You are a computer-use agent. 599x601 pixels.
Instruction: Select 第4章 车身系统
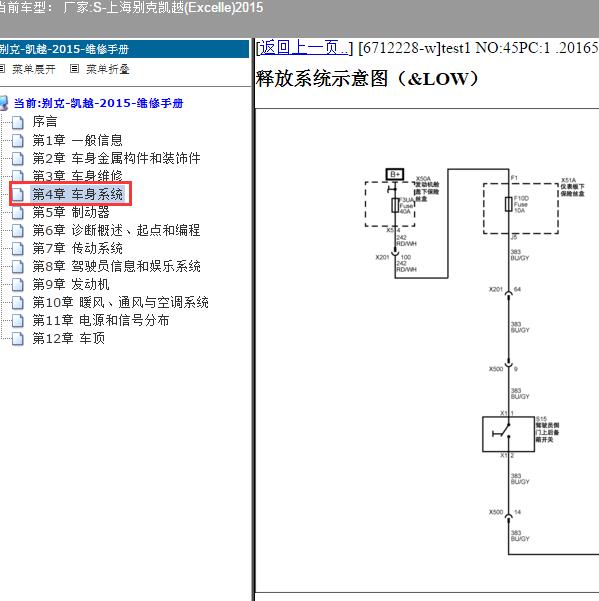pos(77,194)
